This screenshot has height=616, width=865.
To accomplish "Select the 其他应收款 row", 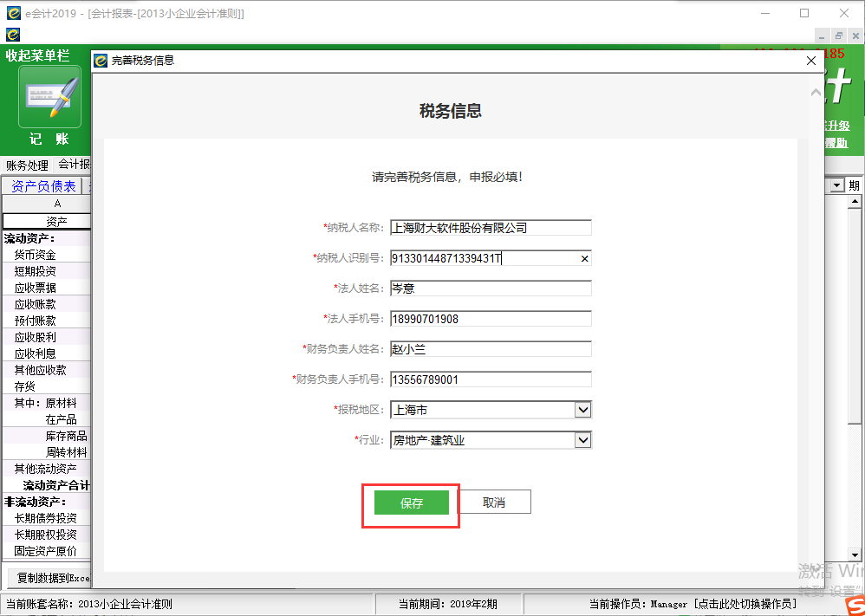I will click(x=47, y=370).
